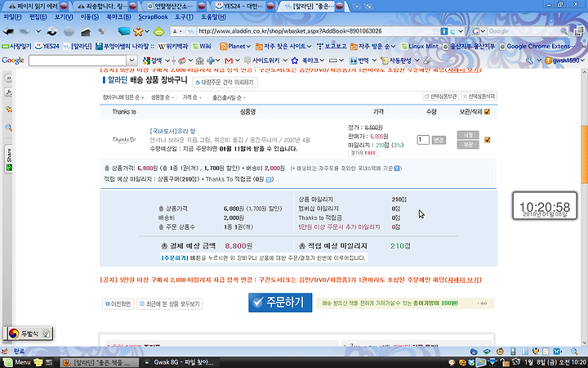Click the taskbar clock showing 오전 10:20
Image resolution: width=588 pixels, height=368 pixels.
coord(555,362)
